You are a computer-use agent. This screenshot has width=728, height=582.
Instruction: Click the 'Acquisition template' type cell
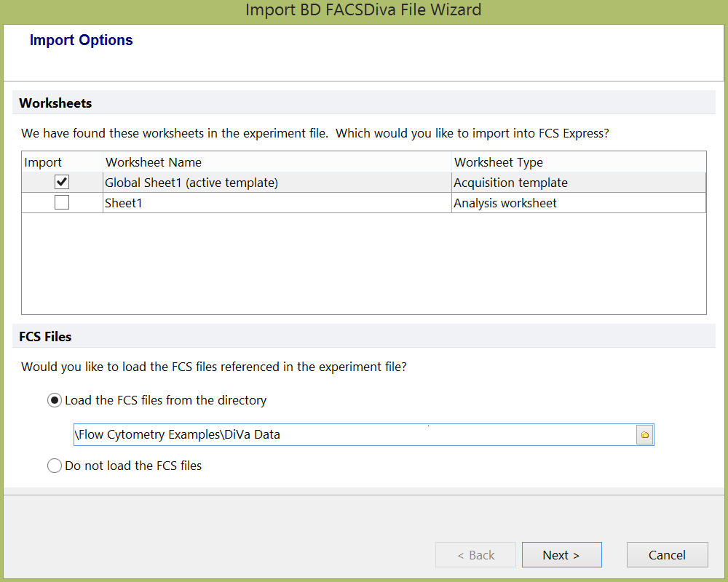pyautogui.click(x=510, y=183)
